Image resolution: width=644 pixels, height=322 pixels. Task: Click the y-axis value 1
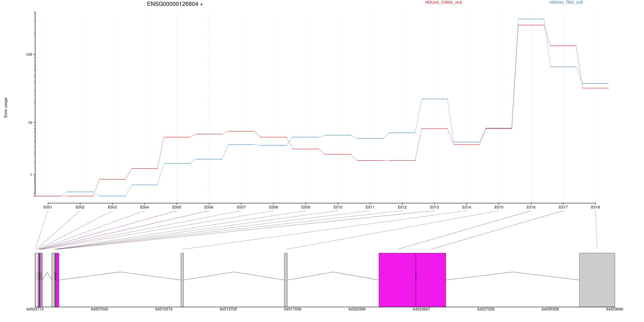[31, 175]
